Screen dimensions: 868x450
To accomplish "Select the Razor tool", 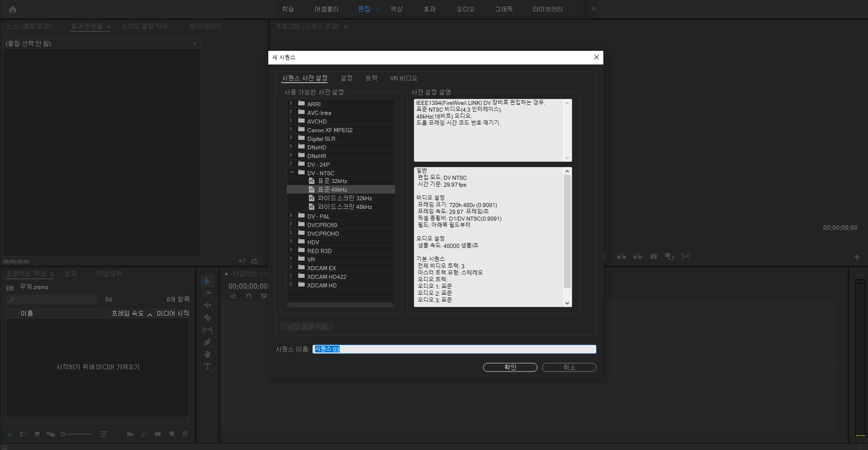I will (207, 317).
